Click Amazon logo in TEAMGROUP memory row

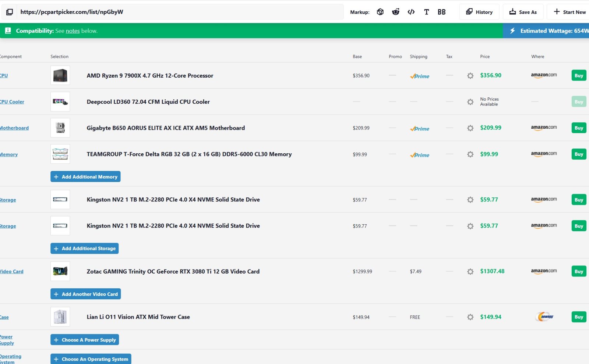point(544,154)
